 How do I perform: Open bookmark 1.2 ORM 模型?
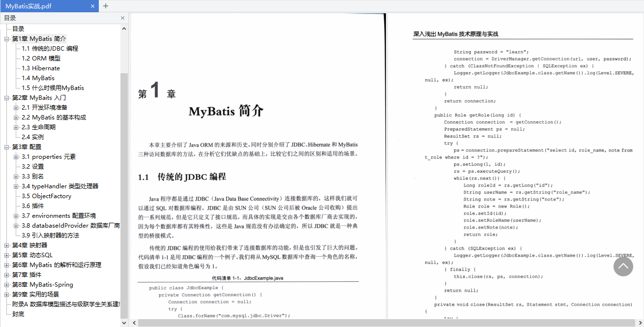coord(41,59)
